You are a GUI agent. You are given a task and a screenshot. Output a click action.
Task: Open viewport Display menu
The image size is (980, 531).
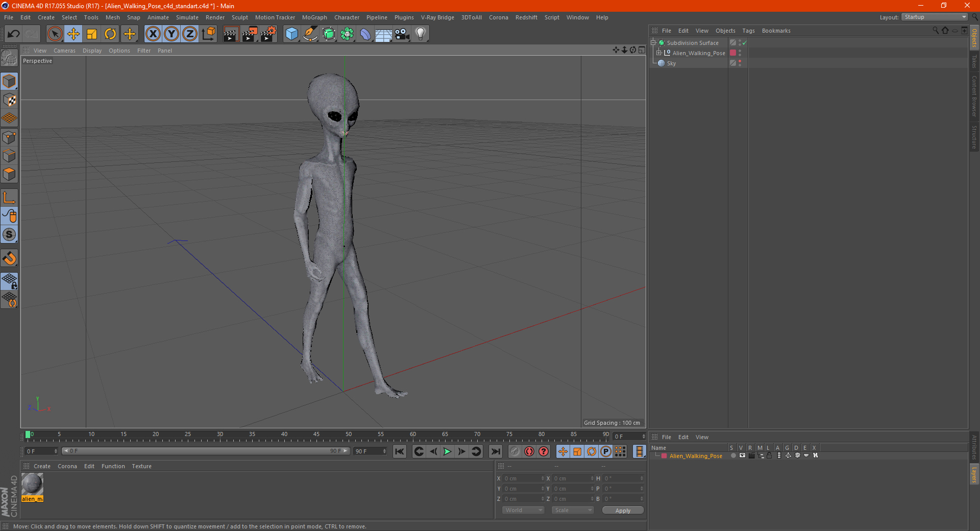[x=92, y=51]
